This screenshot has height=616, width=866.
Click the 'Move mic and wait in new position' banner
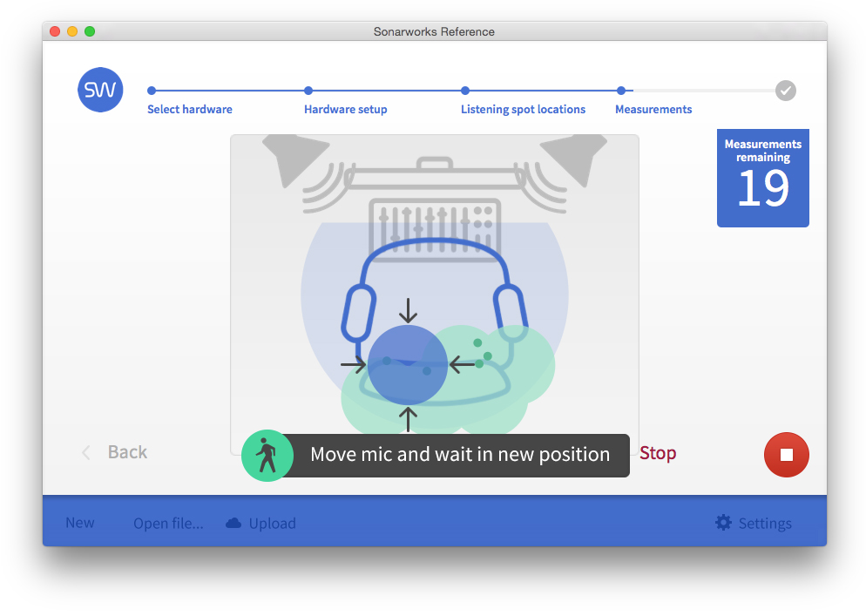(459, 455)
